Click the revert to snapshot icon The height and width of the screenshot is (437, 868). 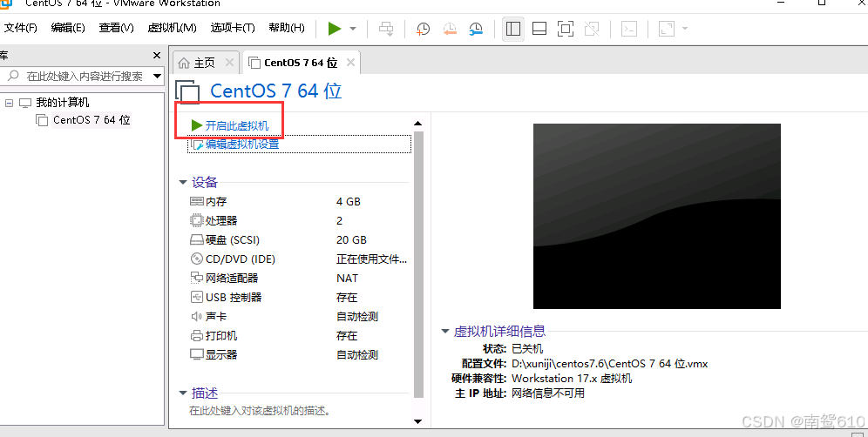450,29
